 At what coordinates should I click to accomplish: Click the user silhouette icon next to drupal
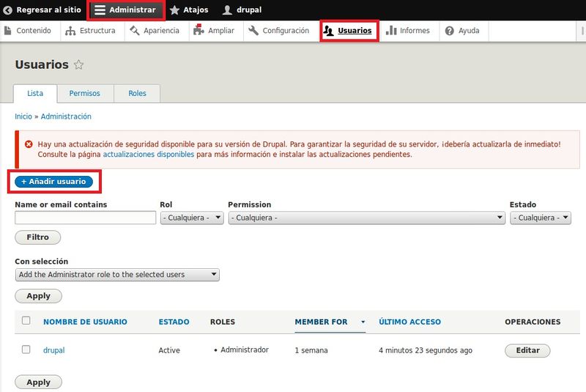click(227, 10)
